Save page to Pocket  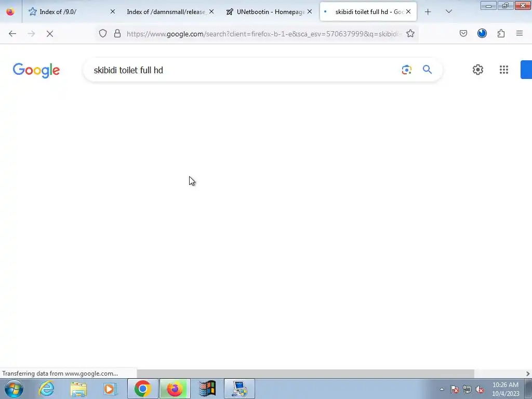pos(463,33)
